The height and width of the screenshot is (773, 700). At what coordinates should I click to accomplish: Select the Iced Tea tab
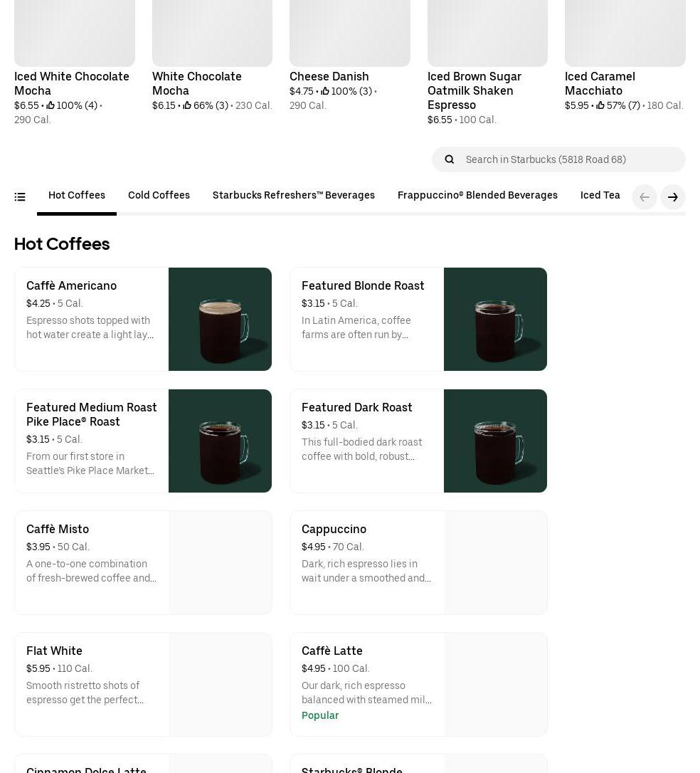[x=600, y=196]
